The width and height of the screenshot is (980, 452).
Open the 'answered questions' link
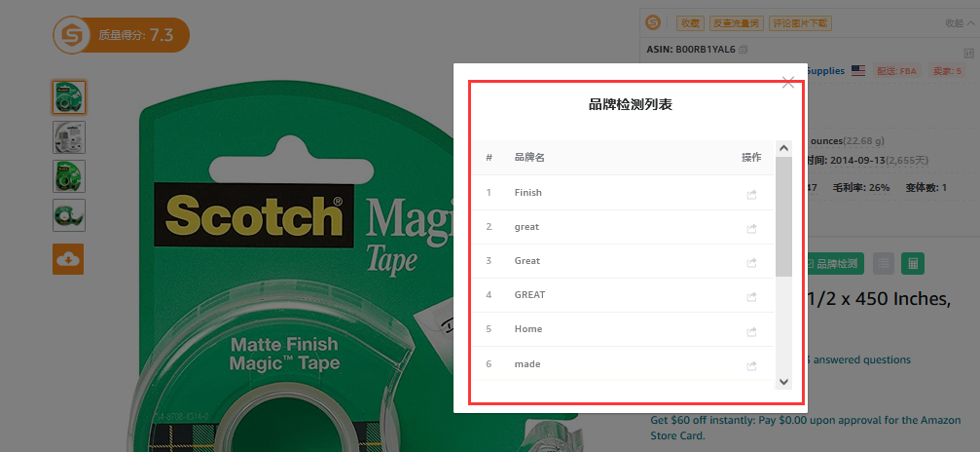[x=856, y=359]
